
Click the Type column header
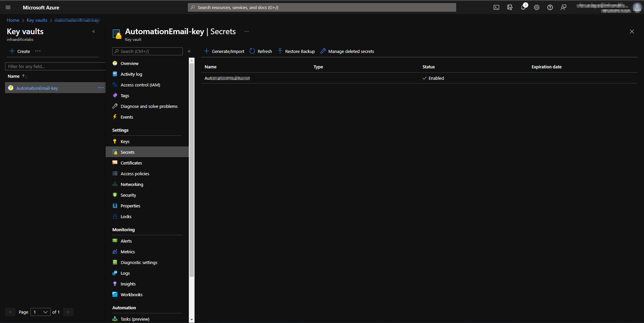[x=318, y=67]
